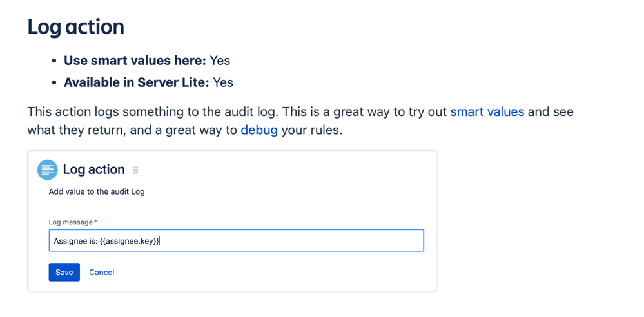
Task: Click the 'Available in Server Lite:' bullet text
Action: 137,82
